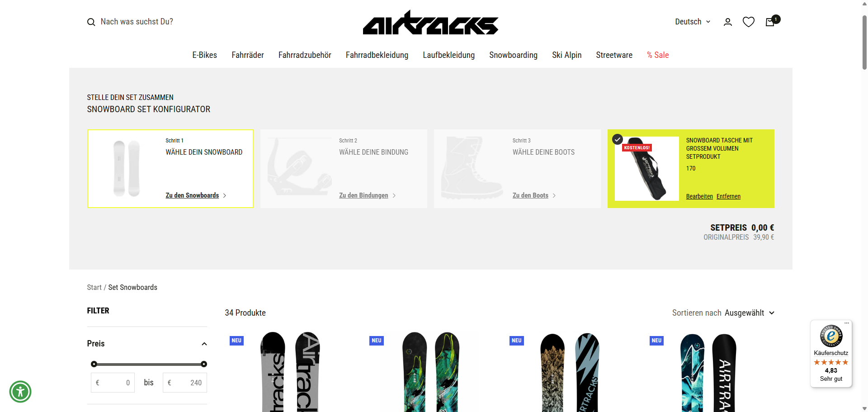Click the minimum price input field

[113, 383]
